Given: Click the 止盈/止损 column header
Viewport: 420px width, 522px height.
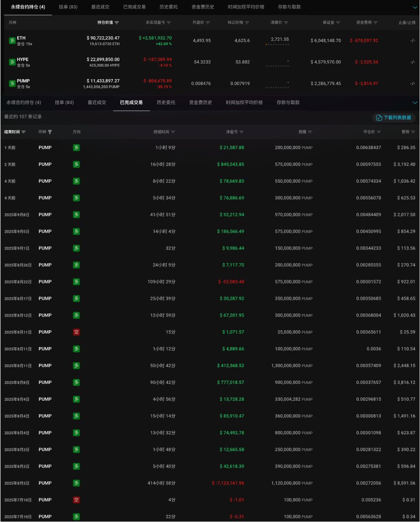Looking at the screenshot, I should point(407,22).
